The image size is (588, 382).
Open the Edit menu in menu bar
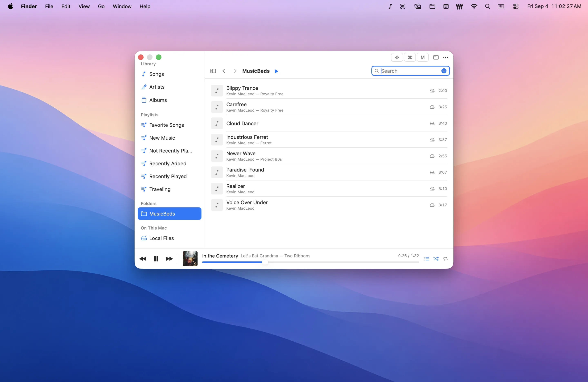[66, 6]
